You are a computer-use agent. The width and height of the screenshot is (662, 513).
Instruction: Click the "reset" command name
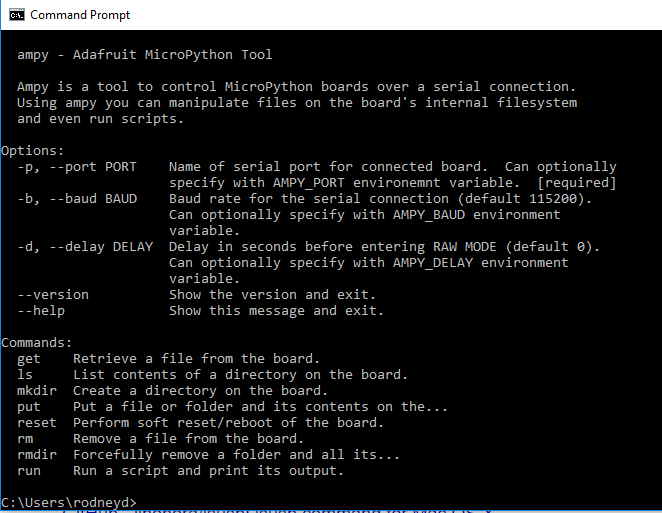[x=36, y=422]
